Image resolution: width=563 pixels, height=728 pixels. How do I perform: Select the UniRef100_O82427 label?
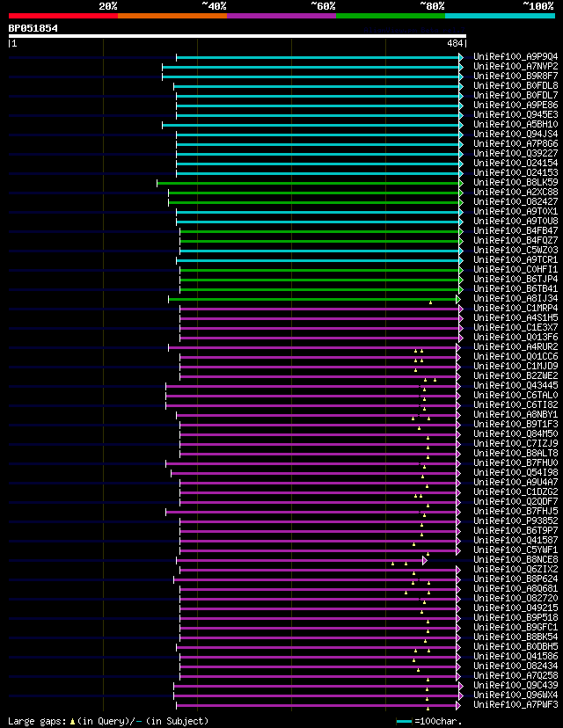[515, 202]
